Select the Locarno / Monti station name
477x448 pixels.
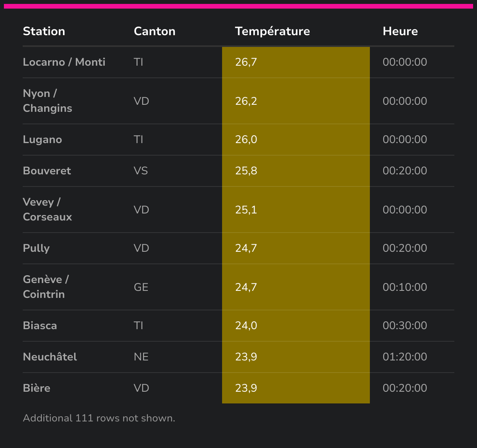(64, 62)
